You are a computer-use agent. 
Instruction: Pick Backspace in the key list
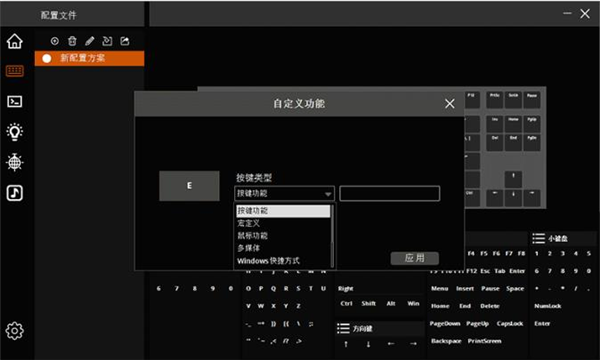tap(446, 341)
